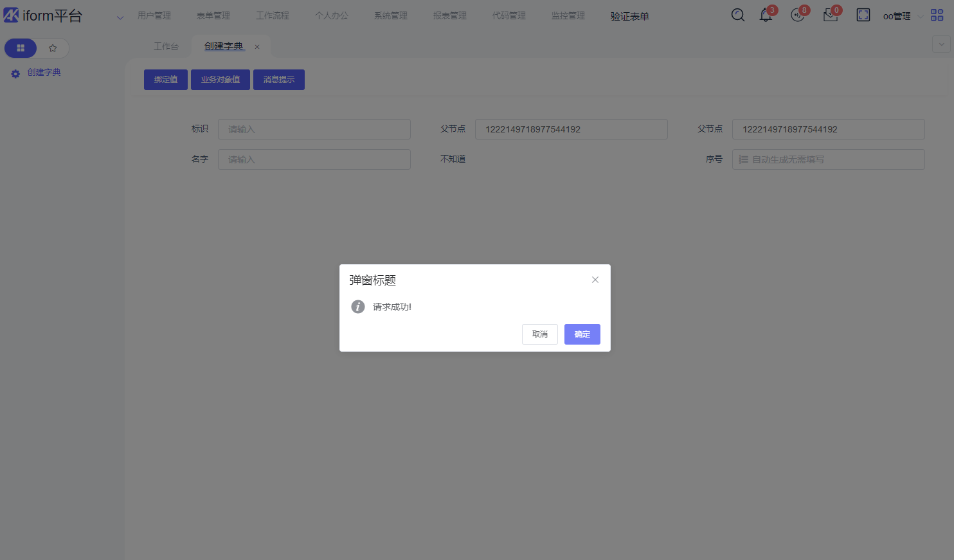The width and height of the screenshot is (954, 560).
Task: Click the info icon in dialog
Action: (358, 307)
